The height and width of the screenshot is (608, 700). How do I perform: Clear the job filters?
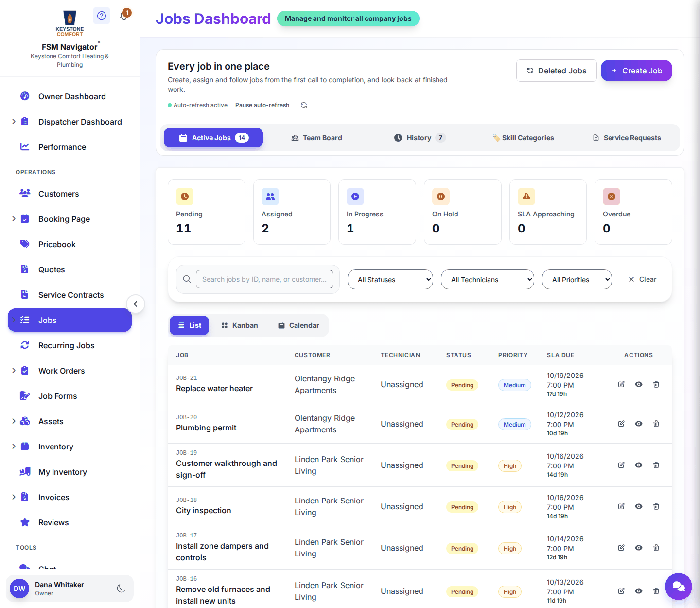[x=642, y=279]
